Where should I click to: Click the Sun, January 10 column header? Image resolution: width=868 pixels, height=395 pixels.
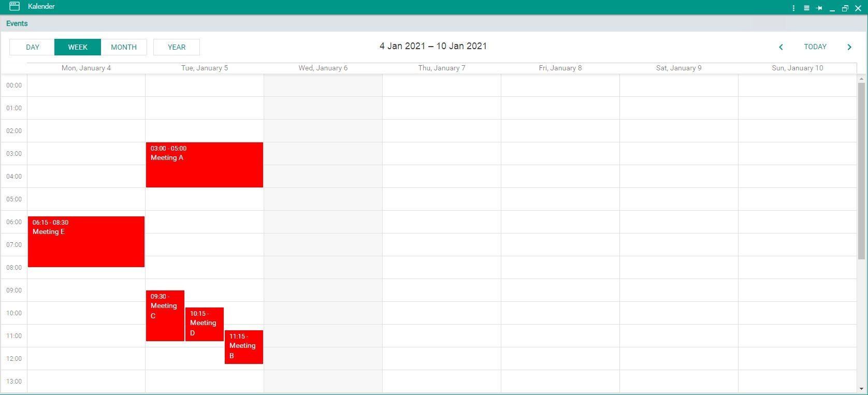click(x=798, y=68)
